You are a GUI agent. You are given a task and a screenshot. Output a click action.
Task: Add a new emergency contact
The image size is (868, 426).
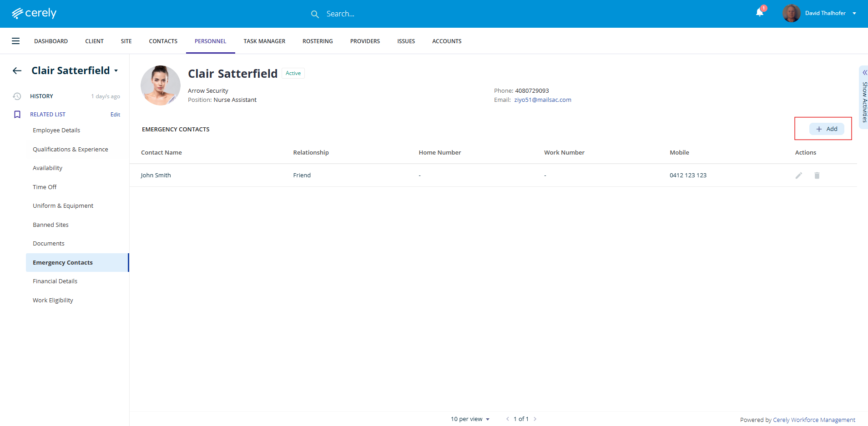pyautogui.click(x=827, y=129)
